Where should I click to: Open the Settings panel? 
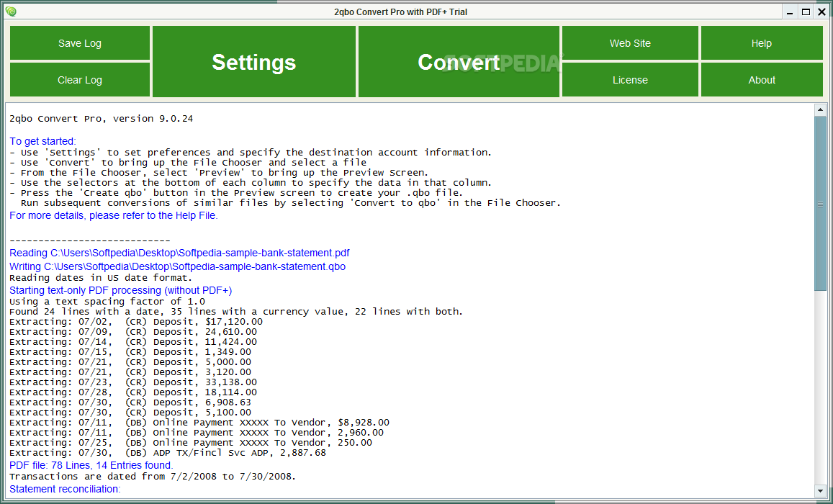[254, 62]
